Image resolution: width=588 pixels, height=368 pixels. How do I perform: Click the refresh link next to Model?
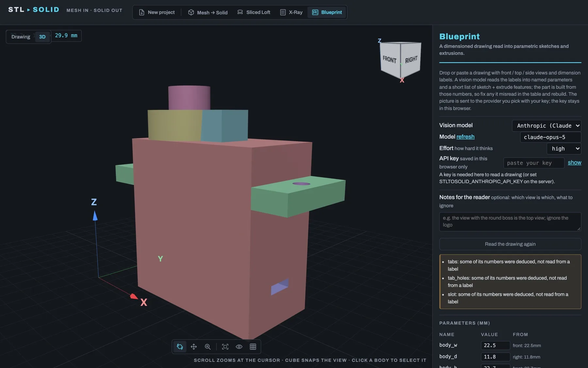pyautogui.click(x=465, y=137)
